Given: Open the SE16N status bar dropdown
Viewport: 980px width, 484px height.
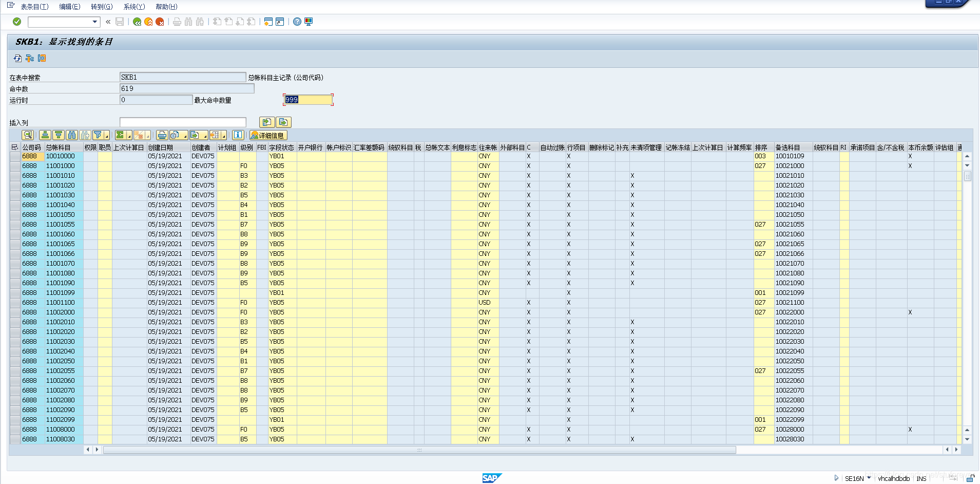Looking at the screenshot, I should pyautogui.click(x=869, y=478).
